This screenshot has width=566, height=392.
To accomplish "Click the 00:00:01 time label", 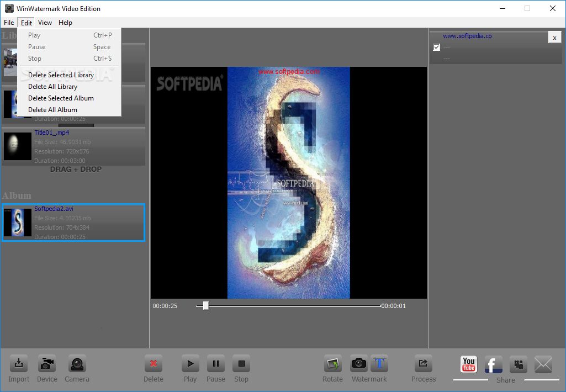I will click(394, 306).
